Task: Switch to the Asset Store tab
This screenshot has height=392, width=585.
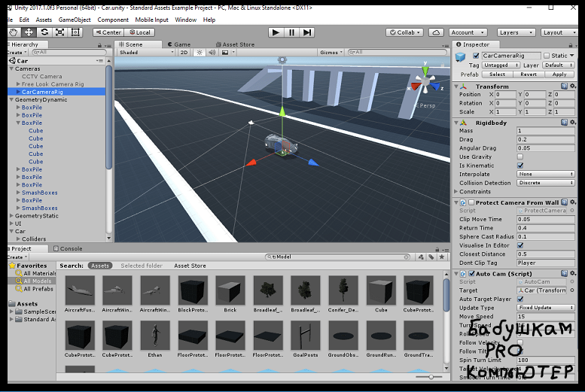Action: tap(235, 44)
